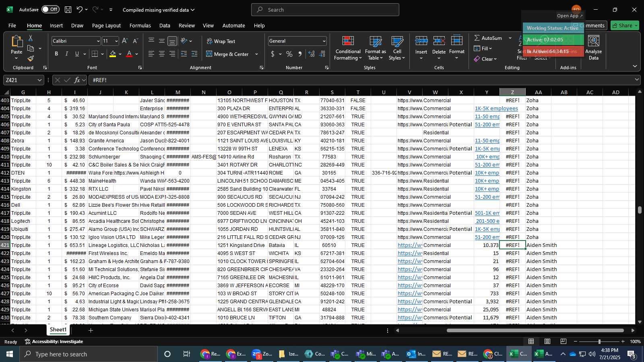
Task: Expand Merge & Center dropdown arrow
Action: (x=256, y=54)
